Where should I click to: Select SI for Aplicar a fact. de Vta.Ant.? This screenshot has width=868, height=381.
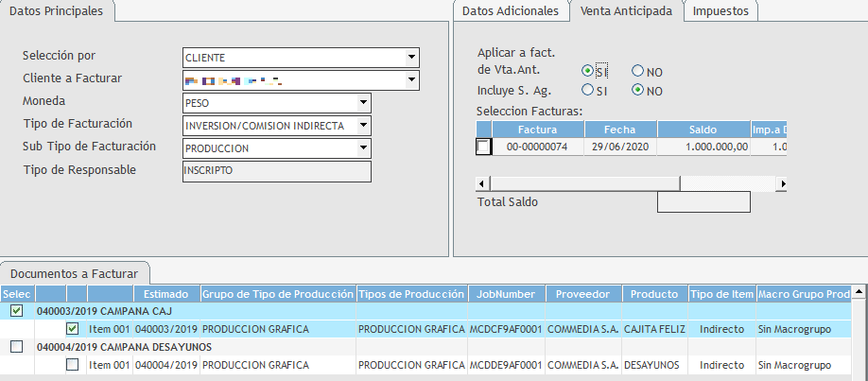coord(588,71)
